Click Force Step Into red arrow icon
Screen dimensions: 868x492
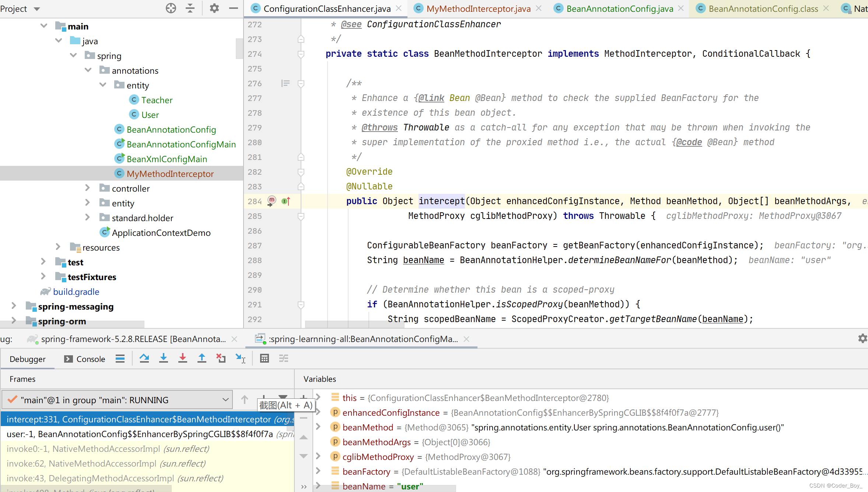pyautogui.click(x=183, y=358)
